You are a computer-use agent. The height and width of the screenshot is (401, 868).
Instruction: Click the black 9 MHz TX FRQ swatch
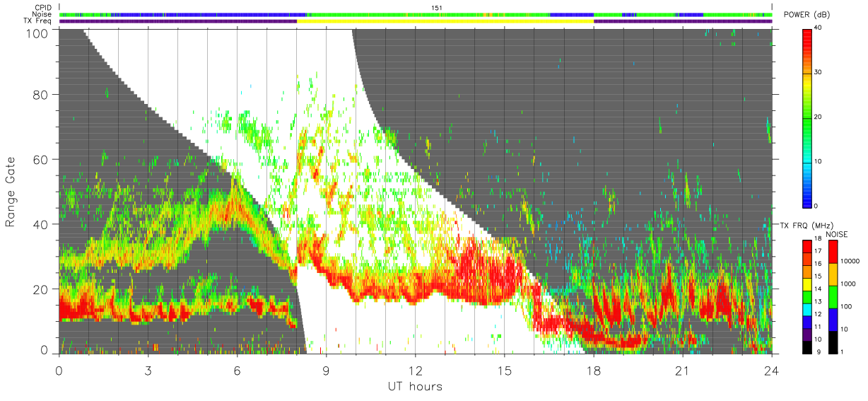[807, 347]
